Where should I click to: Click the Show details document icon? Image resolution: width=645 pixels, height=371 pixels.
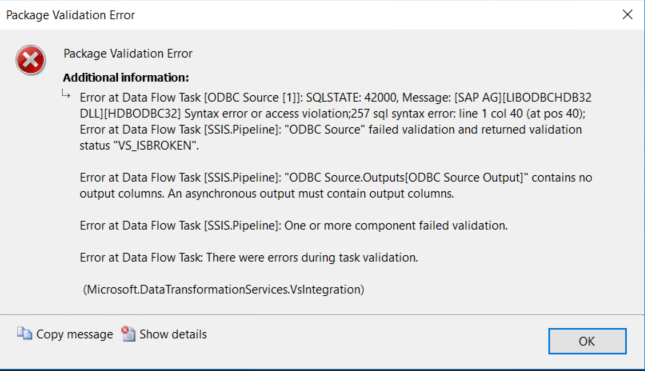(128, 334)
